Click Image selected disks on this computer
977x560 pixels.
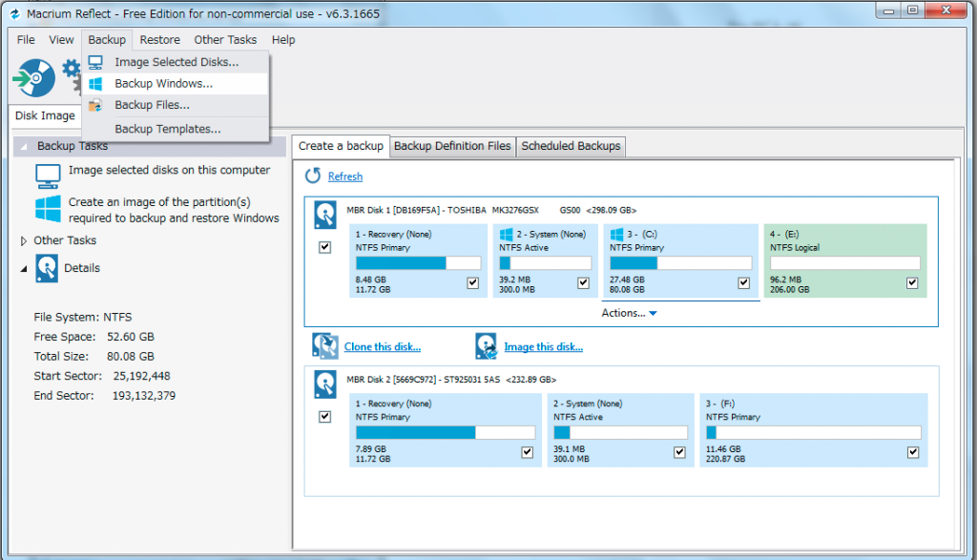click(170, 170)
